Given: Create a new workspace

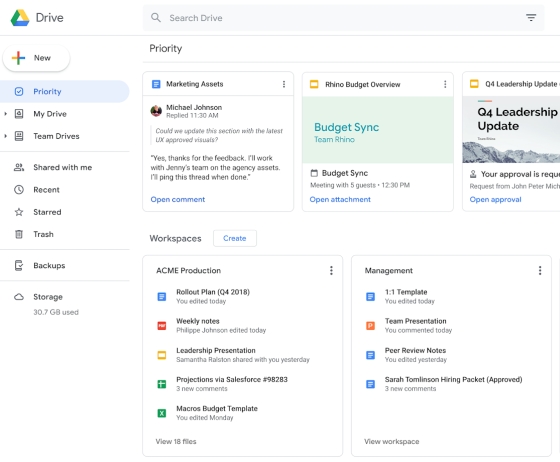Looking at the screenshot, I should (x=235, y=238).
